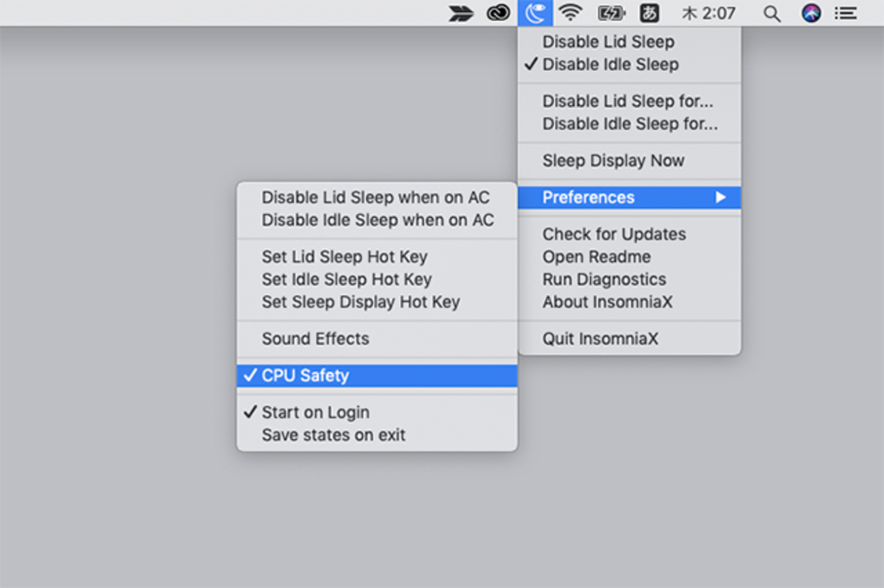Image resolution: width=884 pixels, height=588 pixels.
Task: Open Notification Center list icon
Action: click(845, 13)
